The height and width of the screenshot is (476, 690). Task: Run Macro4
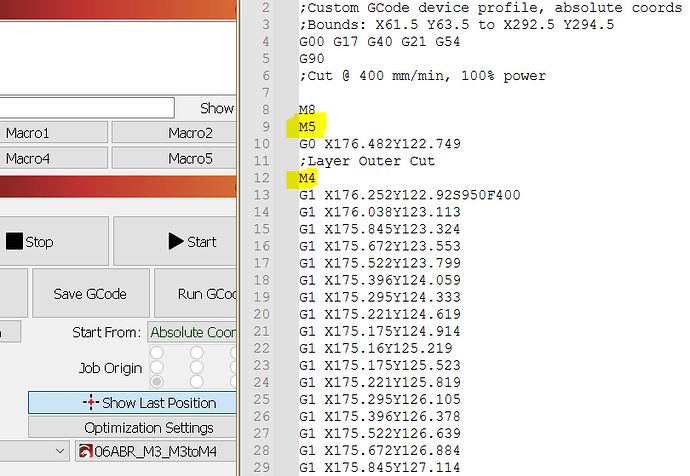click(54, 158)
